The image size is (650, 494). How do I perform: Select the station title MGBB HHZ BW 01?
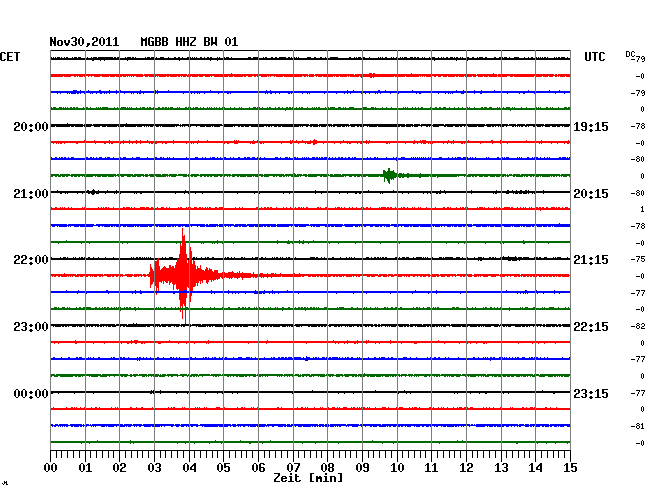point(189,42)
